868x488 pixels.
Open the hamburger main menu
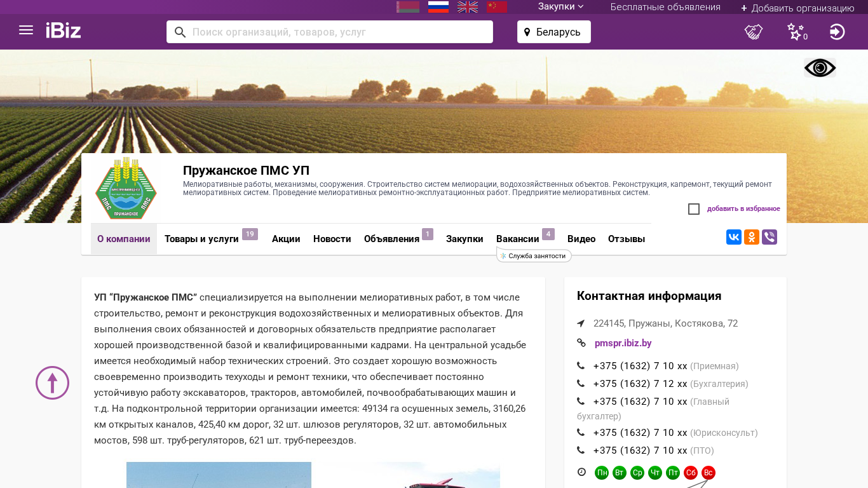26,30
